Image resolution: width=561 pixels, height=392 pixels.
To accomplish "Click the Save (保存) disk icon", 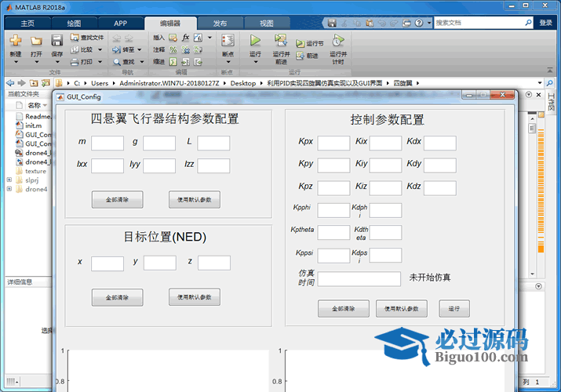I will [x=56, y=40].
